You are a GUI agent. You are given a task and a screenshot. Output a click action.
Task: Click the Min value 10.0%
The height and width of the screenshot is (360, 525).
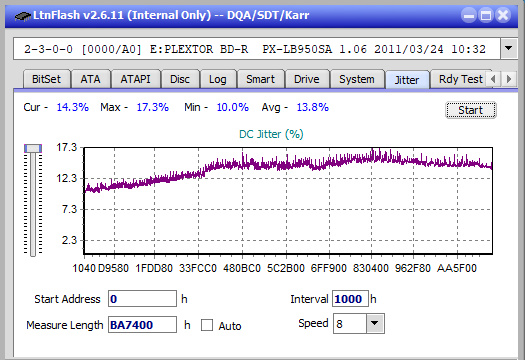pos(233,107)
